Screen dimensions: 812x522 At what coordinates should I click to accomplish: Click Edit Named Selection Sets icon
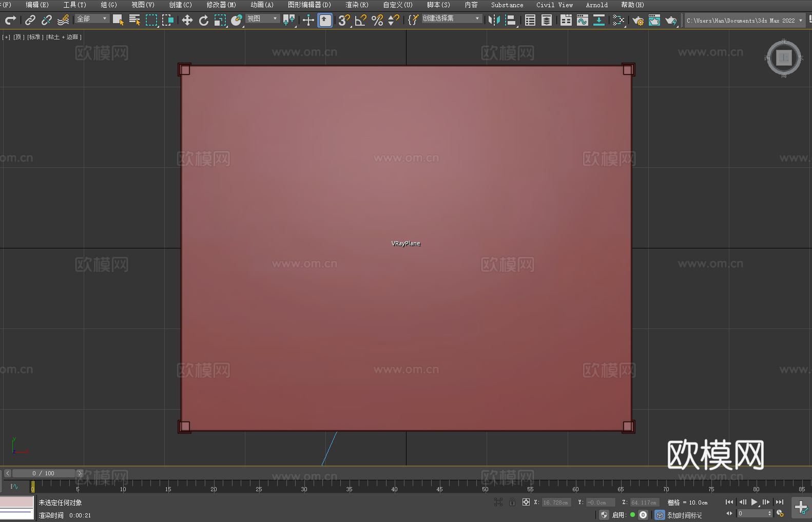pos(413,20)
